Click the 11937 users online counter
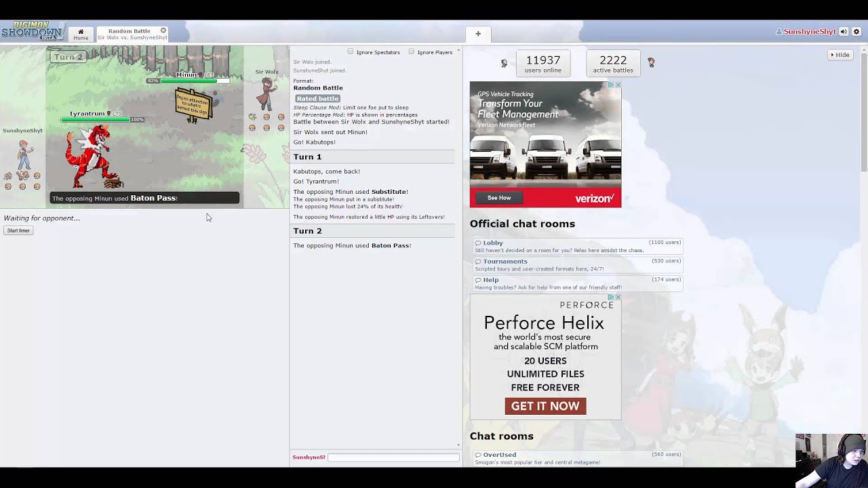This screenshot has height=488, width=868. [x=543, y=63]
